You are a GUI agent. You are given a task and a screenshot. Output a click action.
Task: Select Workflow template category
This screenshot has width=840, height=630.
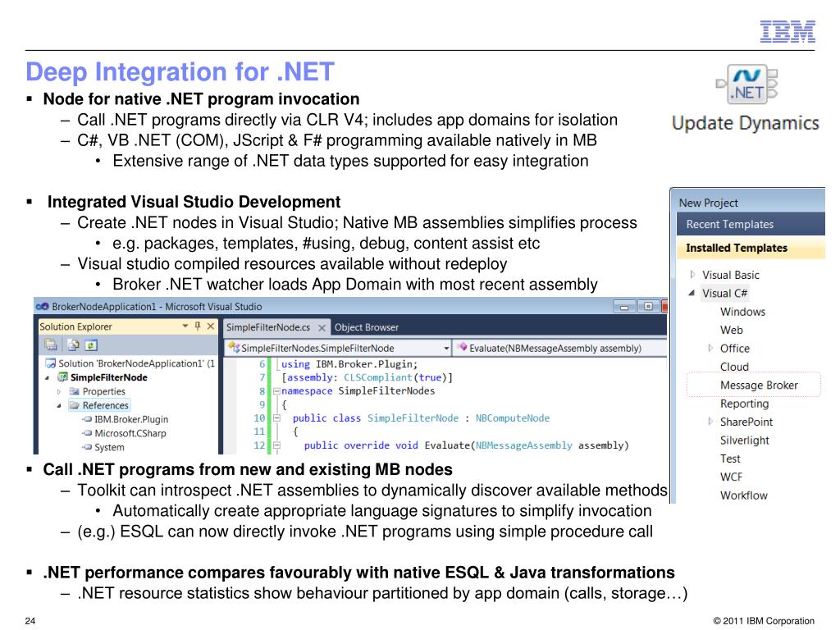(743, 495)
